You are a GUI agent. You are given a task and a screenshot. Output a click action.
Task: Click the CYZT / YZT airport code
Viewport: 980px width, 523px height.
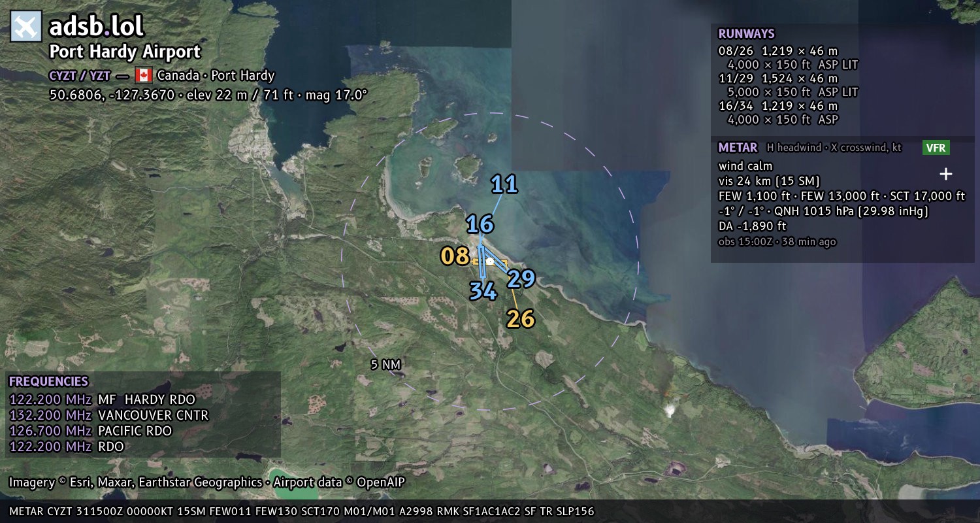80,75
